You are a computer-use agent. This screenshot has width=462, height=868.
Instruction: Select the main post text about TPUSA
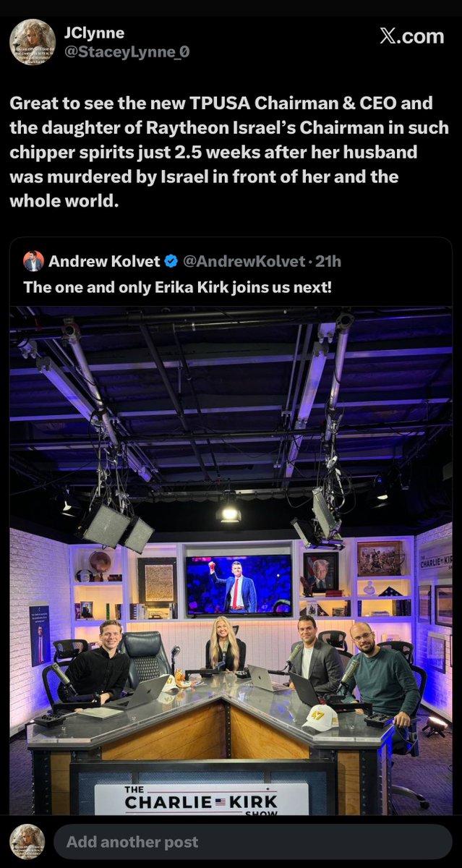tap(228, 152)
